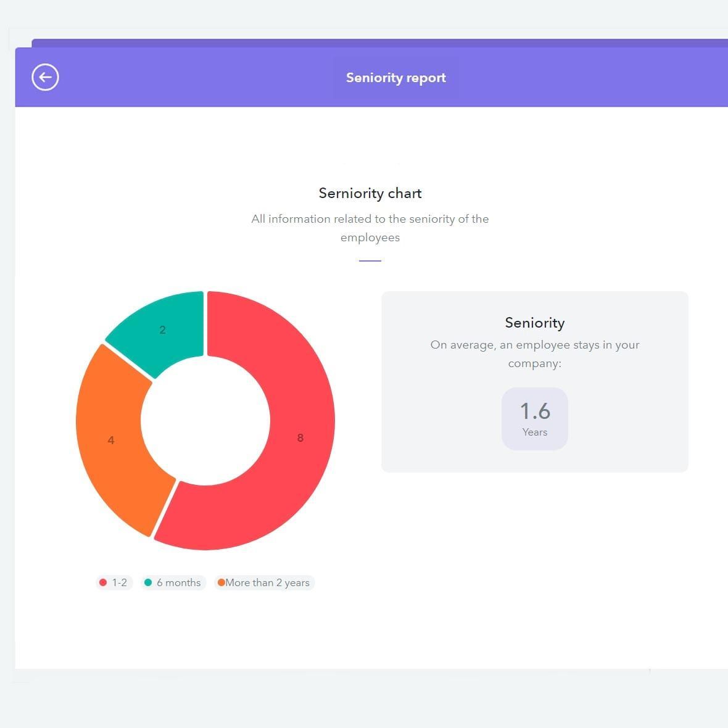728x728 pixels.
Task: Click the Seniority report header title
Action: (396, 78)
